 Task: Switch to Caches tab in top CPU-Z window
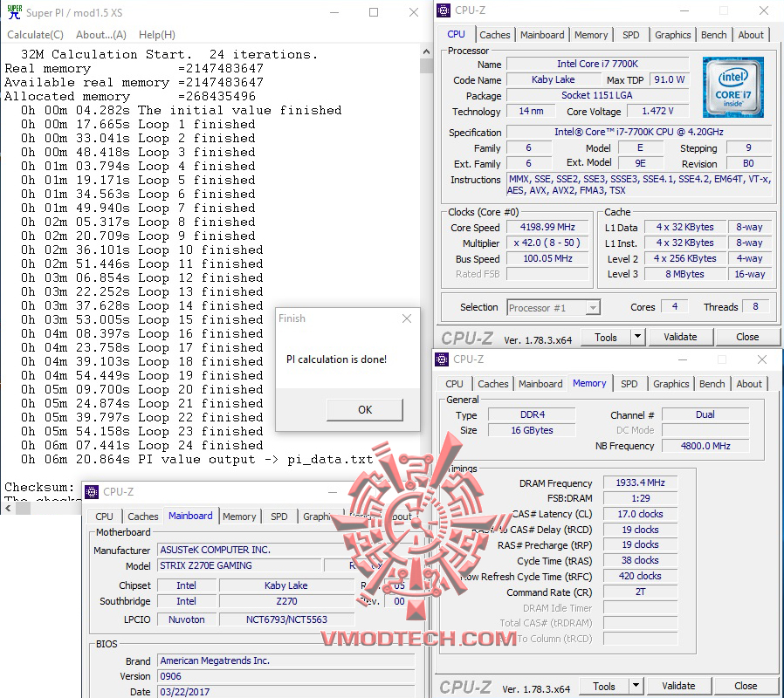(494, 35)
